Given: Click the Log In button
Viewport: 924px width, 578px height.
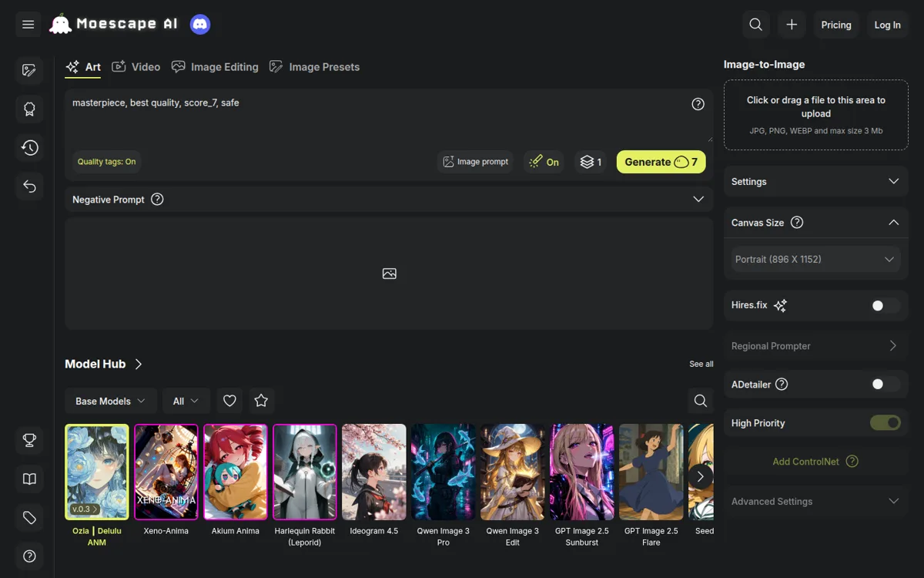Looking at the screenshot, I should click(x=887, y=25).
